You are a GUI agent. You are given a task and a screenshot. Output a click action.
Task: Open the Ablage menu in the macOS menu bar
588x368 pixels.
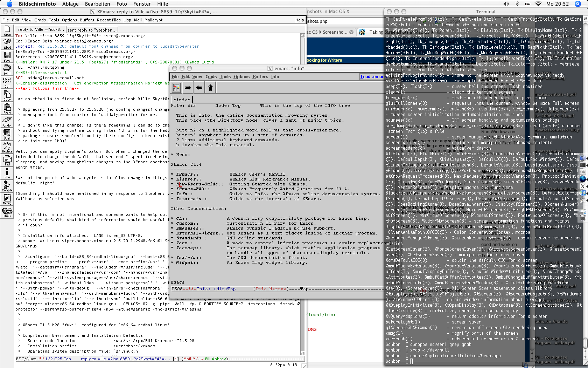(70, 4)
